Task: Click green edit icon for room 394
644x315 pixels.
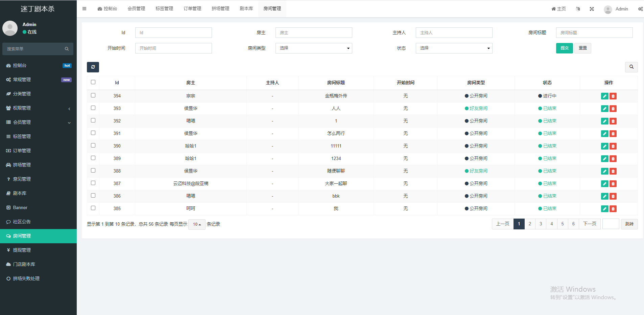Action: click(x=604, y=96)
